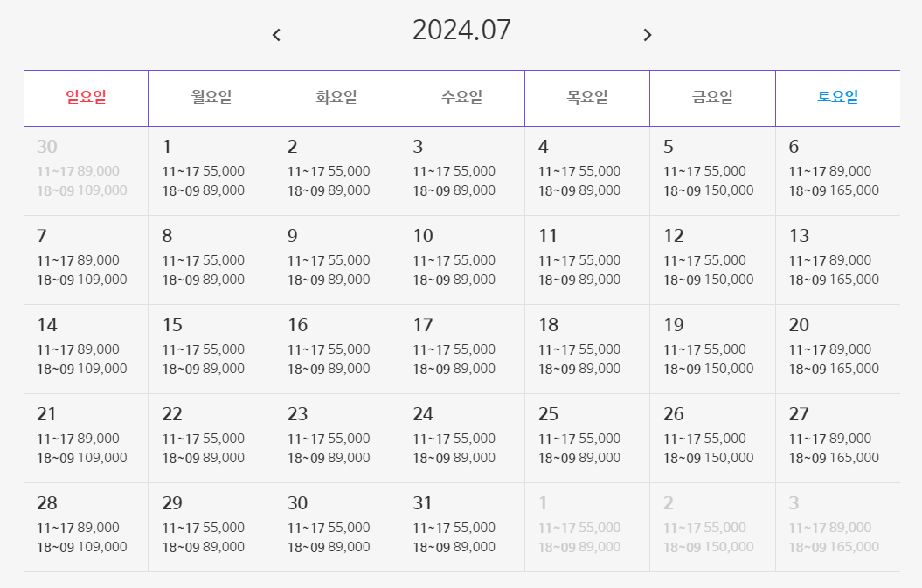
Task: Choose July 5 date cell
Action: point(712,171)
